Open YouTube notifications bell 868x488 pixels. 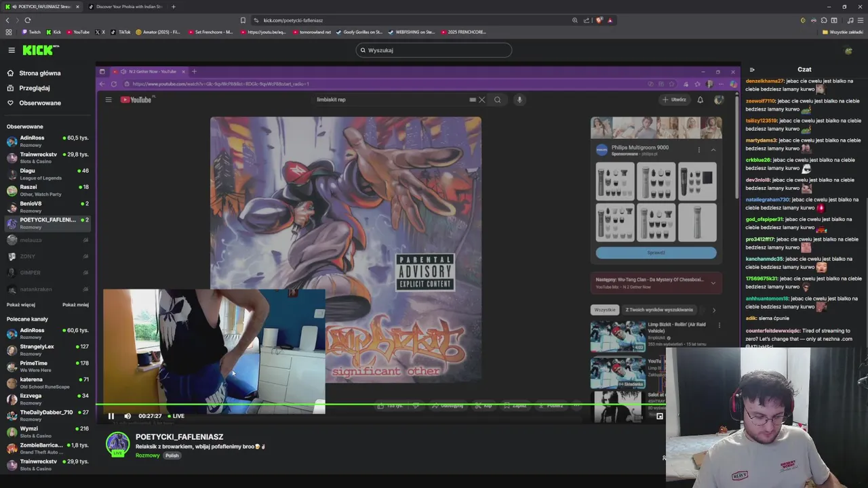[x=701, y=100]
